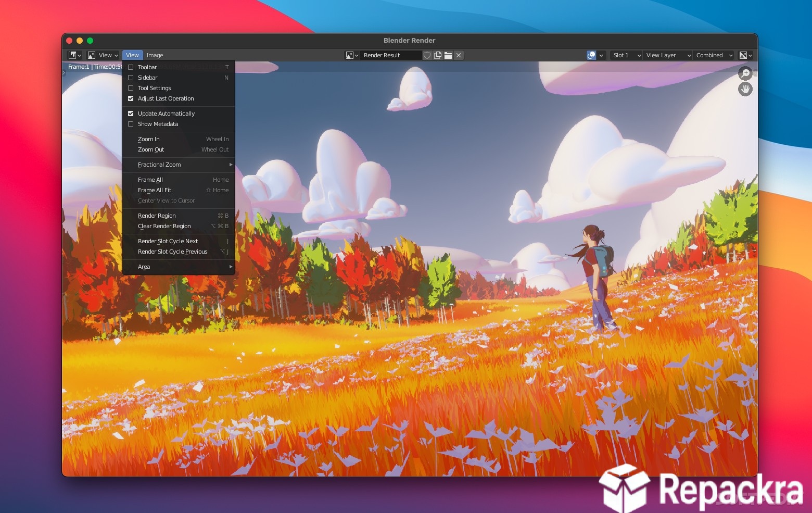
Task: Expand the collapsed toolbar arrow at left edge
Action: click(x=64, y=73)
